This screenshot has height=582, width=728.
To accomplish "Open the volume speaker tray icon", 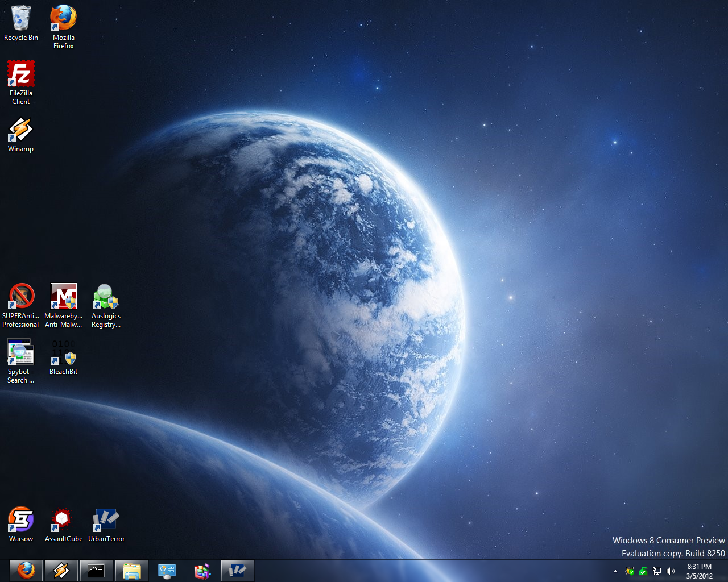I will click(671, 571).
